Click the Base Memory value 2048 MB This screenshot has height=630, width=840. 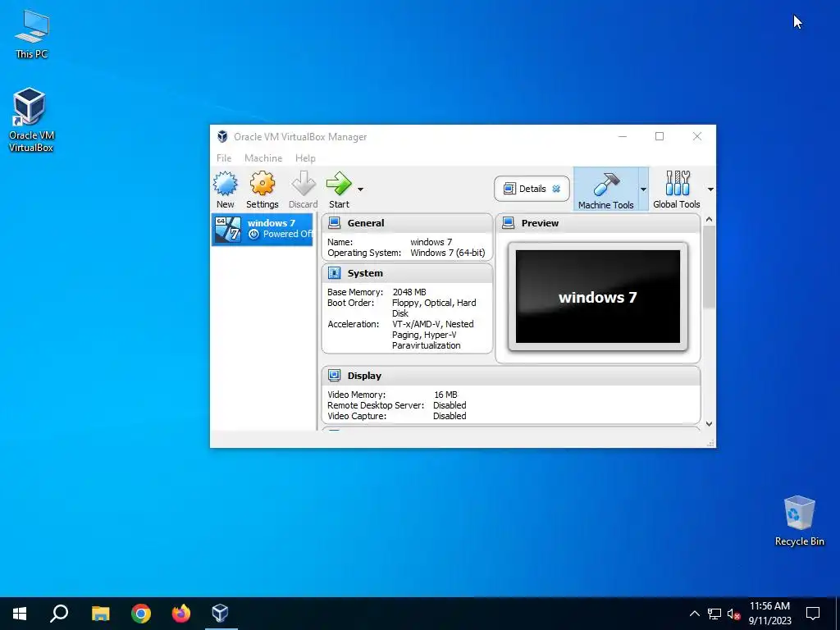coord(409,292)
